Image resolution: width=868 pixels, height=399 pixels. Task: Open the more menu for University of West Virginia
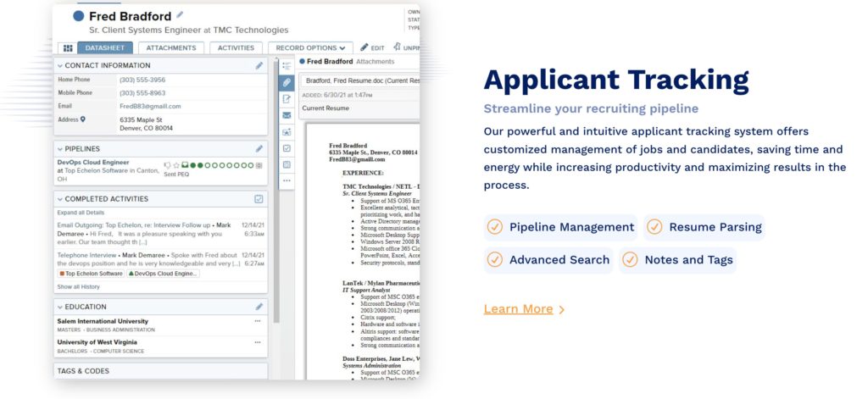coord(258,342)
